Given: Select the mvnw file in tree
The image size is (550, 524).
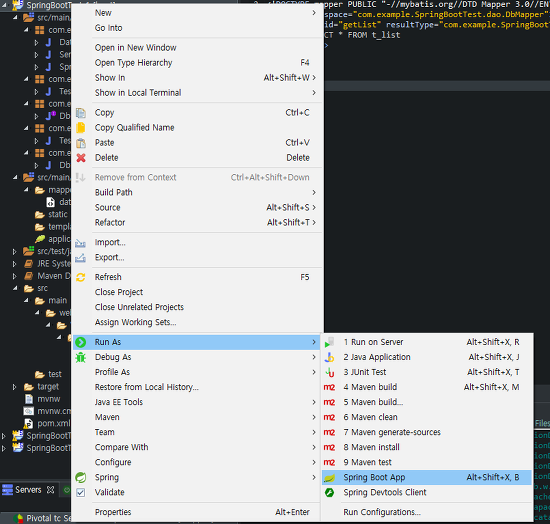Looking at the screenshot, I should pyautogui.click(x=49, y=399).
